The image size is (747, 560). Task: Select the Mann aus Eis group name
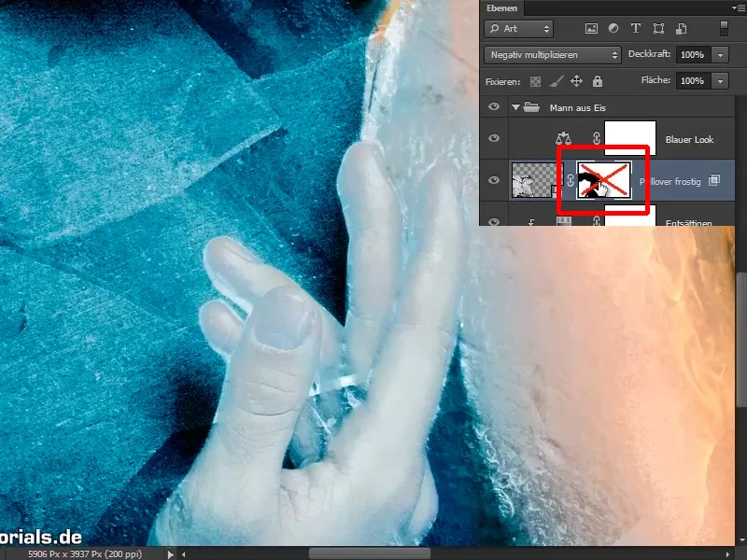[577, 108]
